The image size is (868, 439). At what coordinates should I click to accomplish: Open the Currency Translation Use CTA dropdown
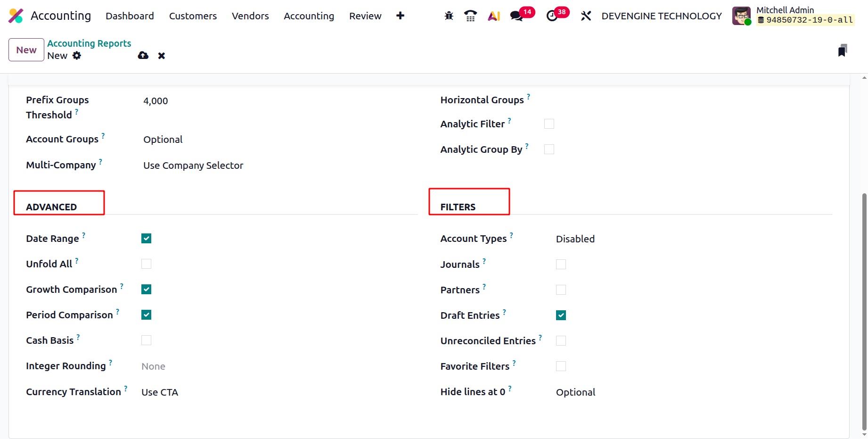pos(160,392)
